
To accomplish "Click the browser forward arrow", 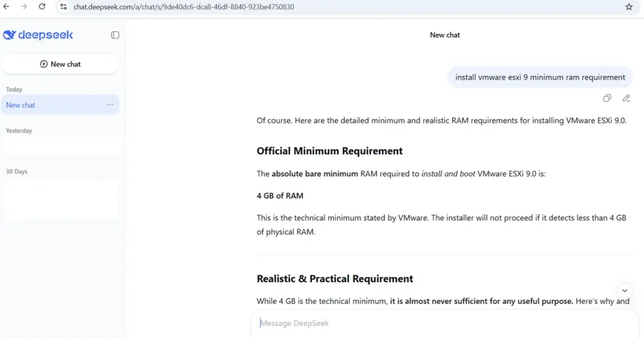I will (x=24, y=7).
